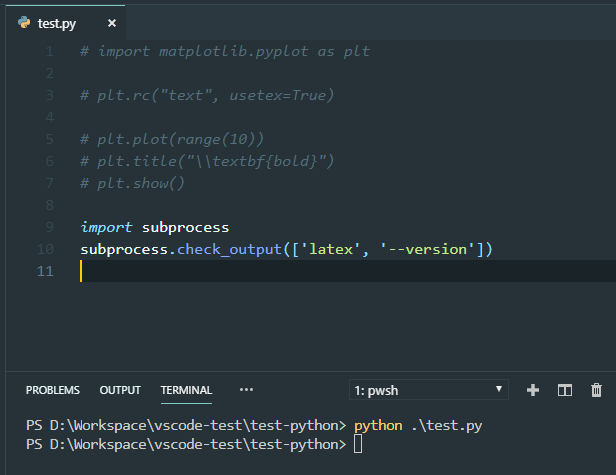Image resolution: width=616 pixels, height=475 pixels.
Task: Click the terminal cursor at the last prompt
Action: [358, 445]
